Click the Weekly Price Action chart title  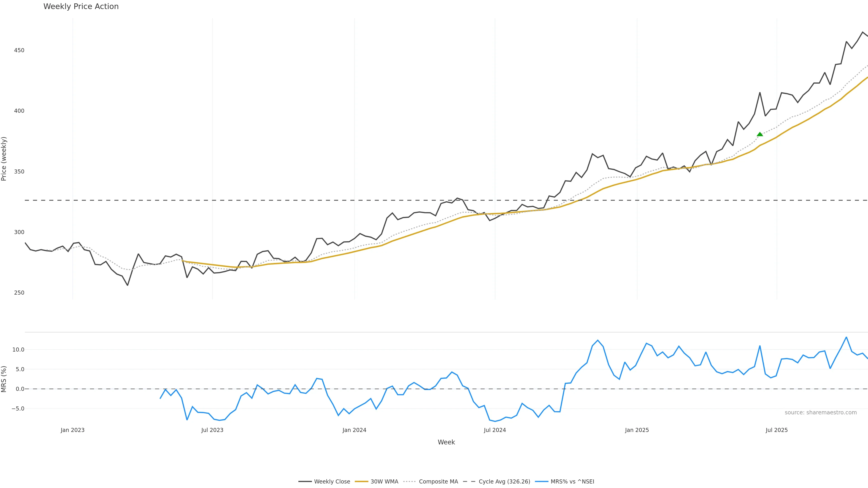(x=81, y=6)
